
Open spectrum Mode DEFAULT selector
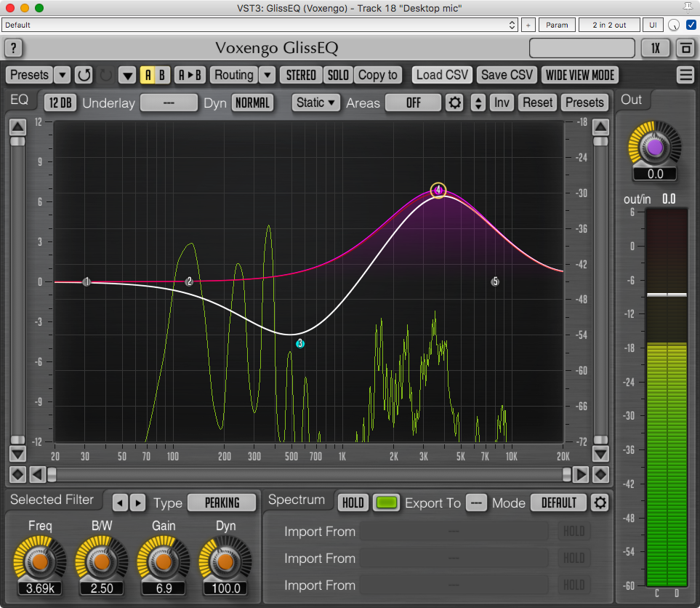pyautogui.click(x=558, y=503)
